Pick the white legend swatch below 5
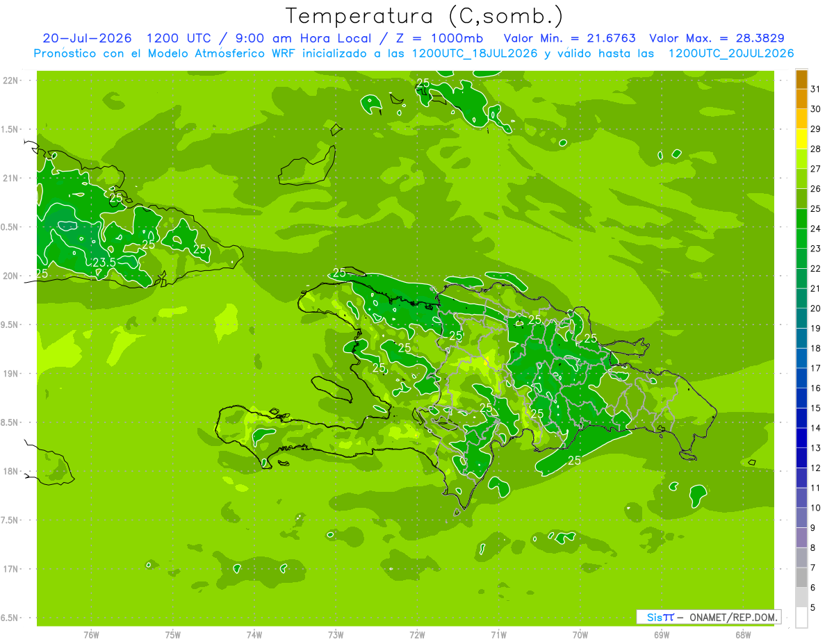The height and width of the screenshot is (644, 834). click(x=801, y=618)
